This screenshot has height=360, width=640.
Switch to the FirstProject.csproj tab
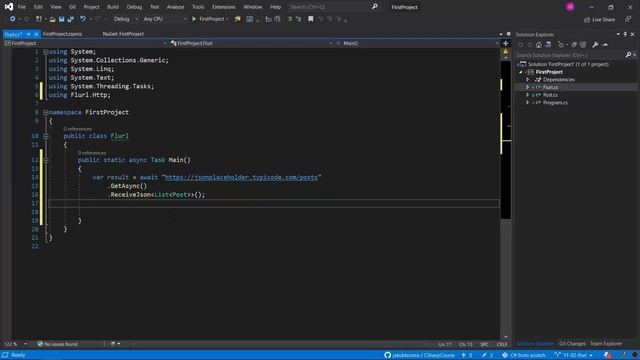pos(62,34)
